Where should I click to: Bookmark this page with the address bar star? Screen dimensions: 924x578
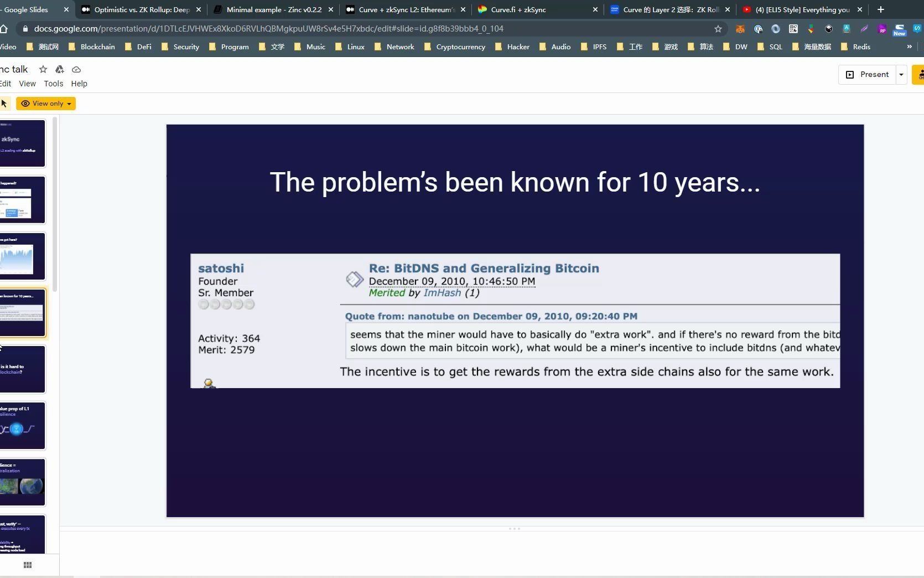pos(718,29)
